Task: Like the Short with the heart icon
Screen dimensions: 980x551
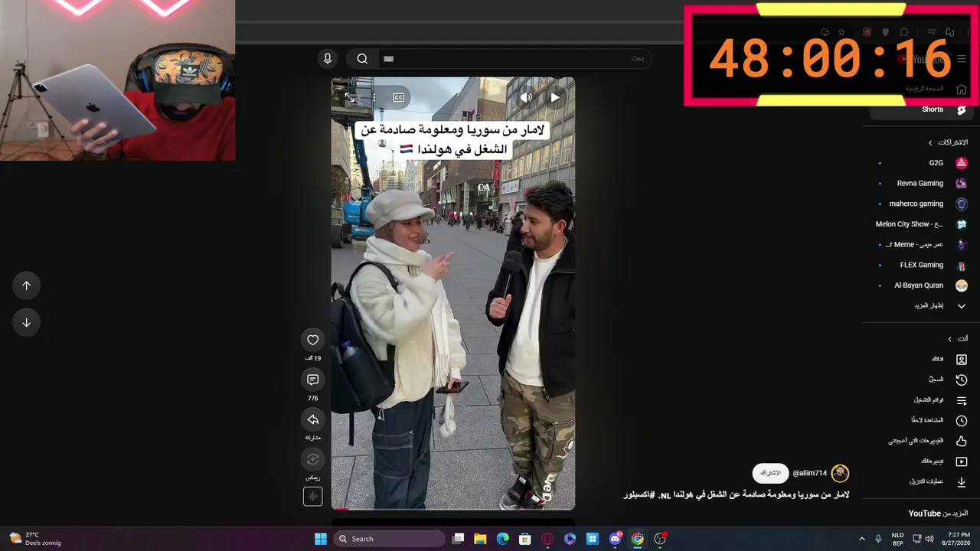Action: point(312,340)
